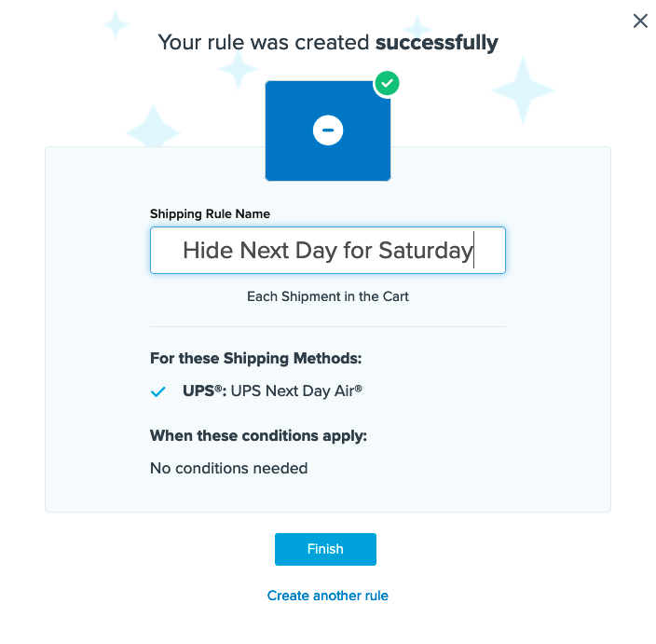Image resolution: width=656 pixels, height=644 pixels.
Task: Click the white minus circle icon
Action: click(x=328, y=131)
